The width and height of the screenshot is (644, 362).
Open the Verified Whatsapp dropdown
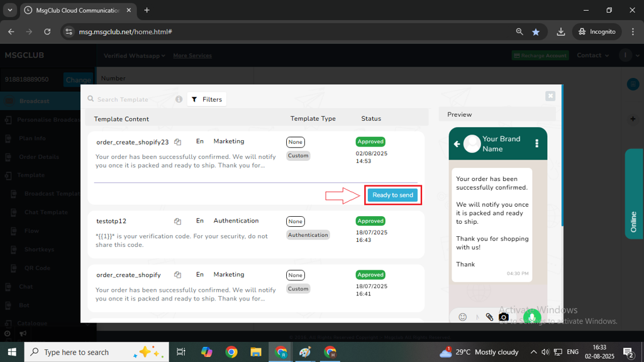click(x=135, y=55)
